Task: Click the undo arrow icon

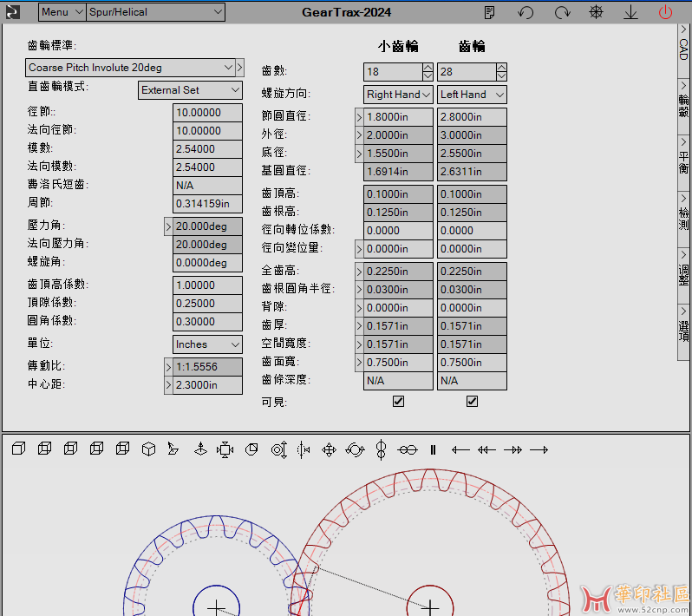Action: [526, 12]
